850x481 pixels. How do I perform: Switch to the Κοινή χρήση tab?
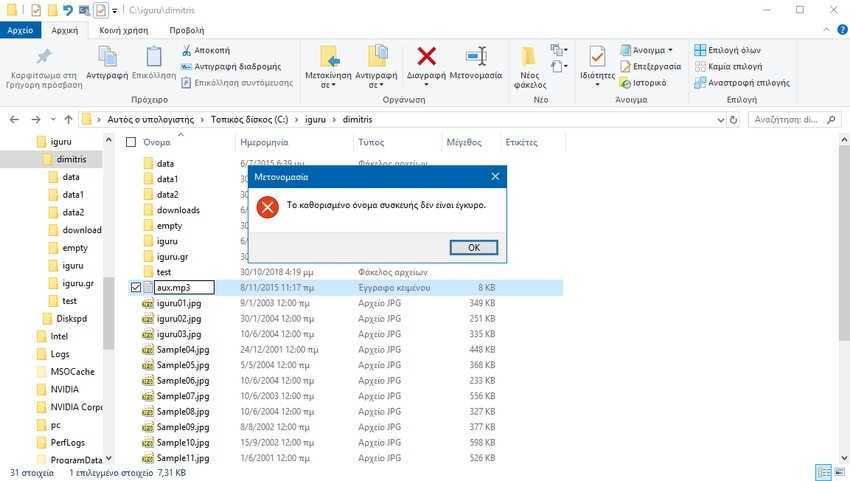tap(124, 30)
